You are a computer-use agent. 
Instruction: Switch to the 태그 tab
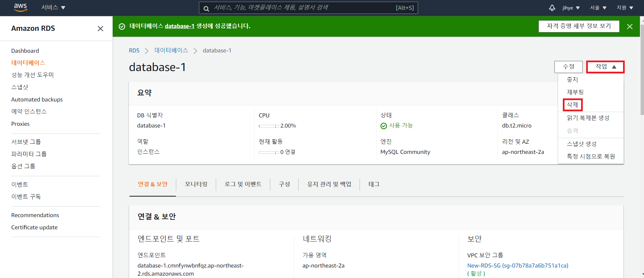(374, 184)
